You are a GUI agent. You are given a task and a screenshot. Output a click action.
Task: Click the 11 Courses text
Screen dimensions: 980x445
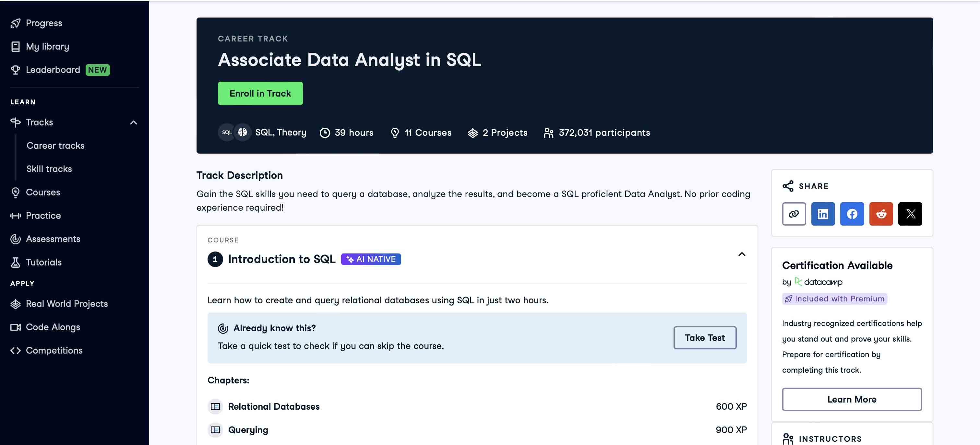click(428, 133)
